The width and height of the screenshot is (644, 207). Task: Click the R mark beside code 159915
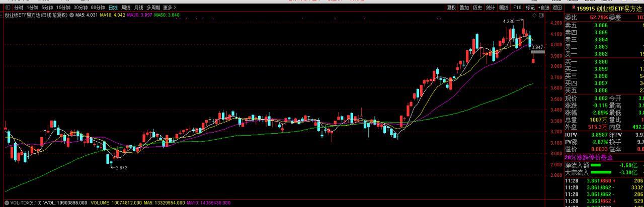click(x=574, y=7)
